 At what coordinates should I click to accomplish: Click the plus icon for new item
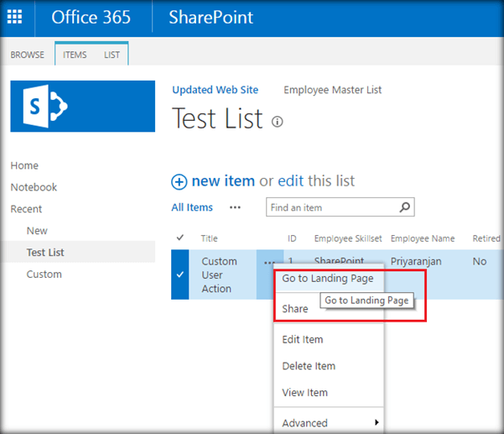coord(179,181)
